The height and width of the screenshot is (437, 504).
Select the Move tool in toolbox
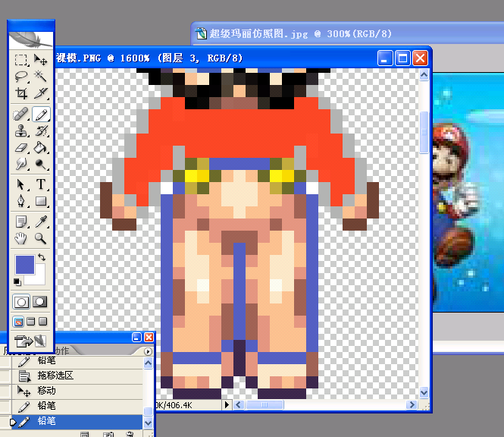pos(41,60)
